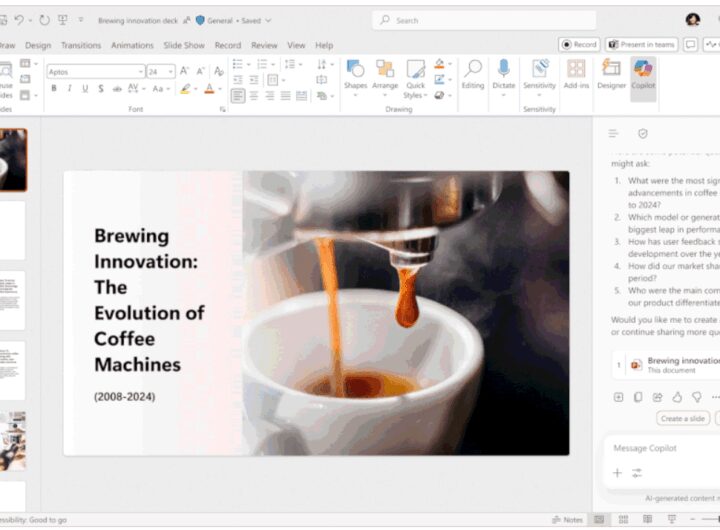Open the font size dropdown
Viewport: 720px width, 530px height.
coord(170,72)
